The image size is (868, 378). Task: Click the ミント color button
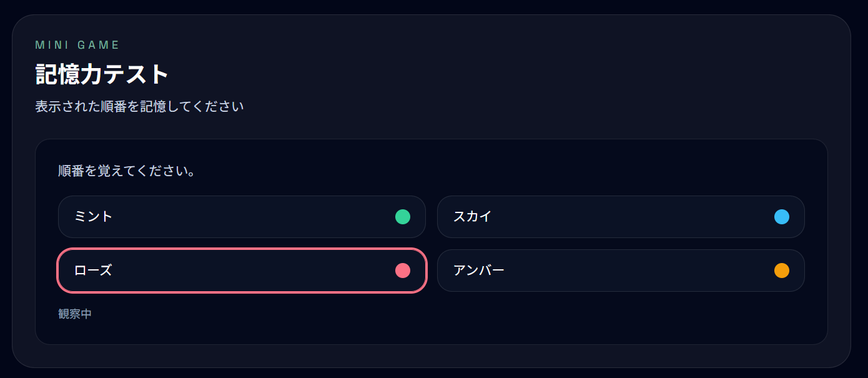[242, 217]
